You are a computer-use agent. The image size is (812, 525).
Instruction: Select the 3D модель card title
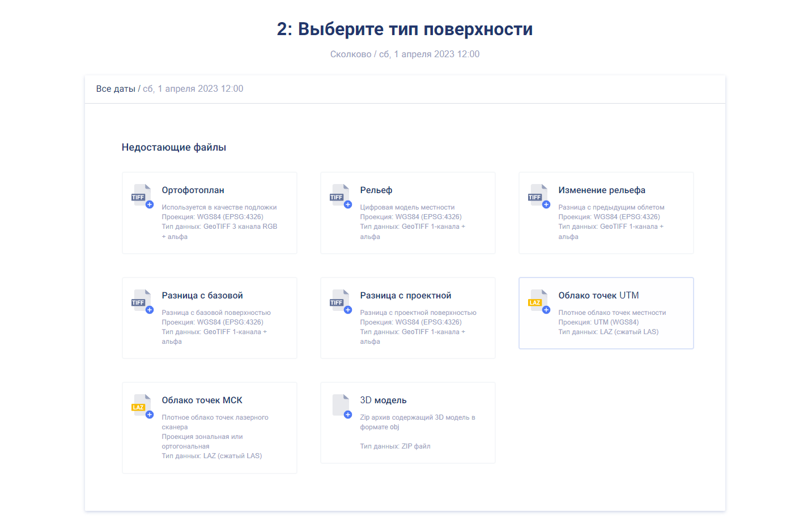click(x=383, y=400)
